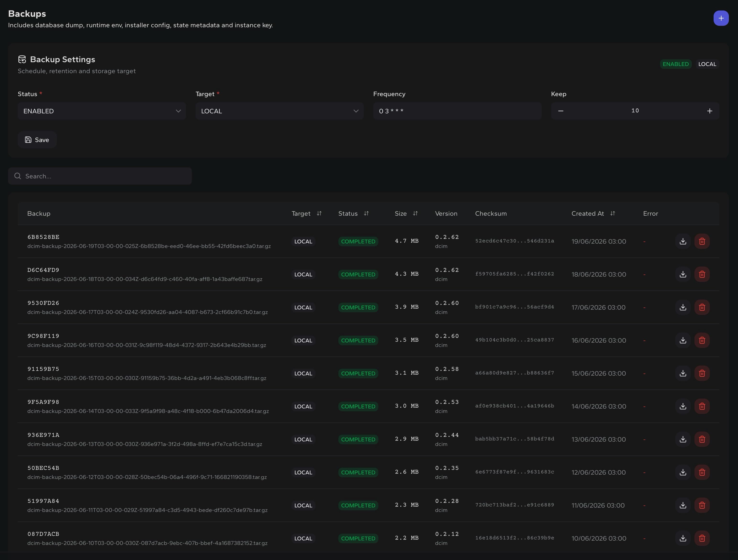Delete backup 91159B75
The height and width of the screenshot is (560, 738).
[702, 373]
